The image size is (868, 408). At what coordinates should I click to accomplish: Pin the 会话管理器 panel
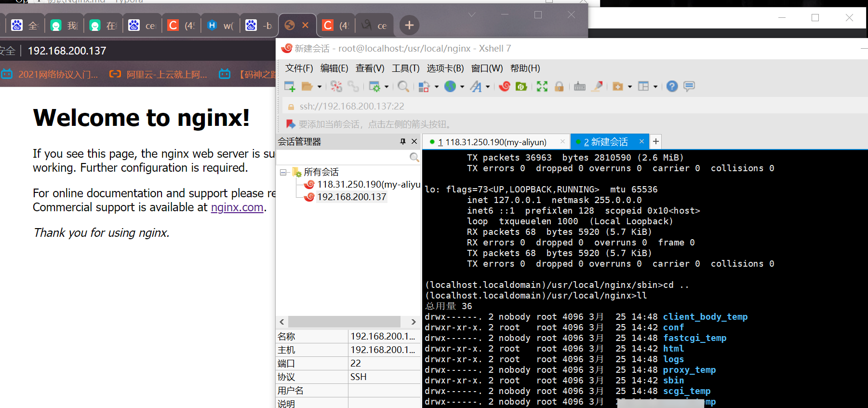(x=403, y=141)
